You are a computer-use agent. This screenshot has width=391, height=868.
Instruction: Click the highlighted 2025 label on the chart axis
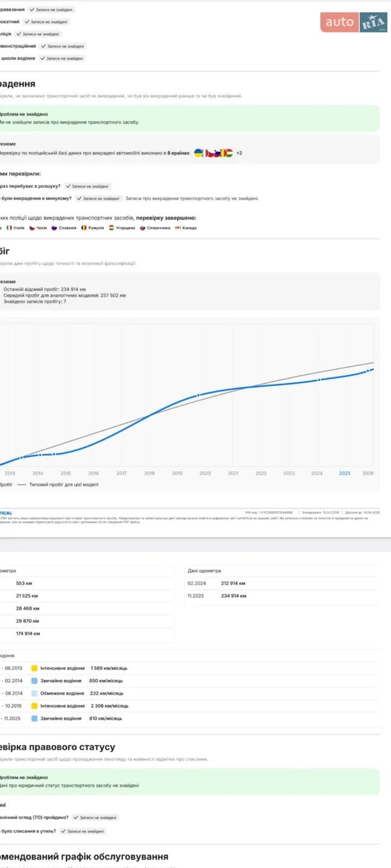click(345, 474)
